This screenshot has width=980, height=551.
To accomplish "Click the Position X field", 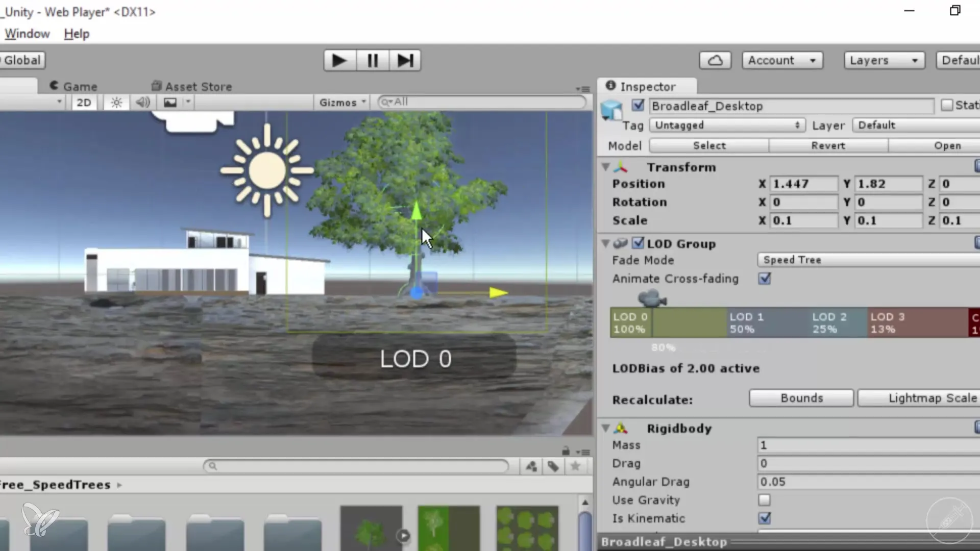I will pos(804,184).
